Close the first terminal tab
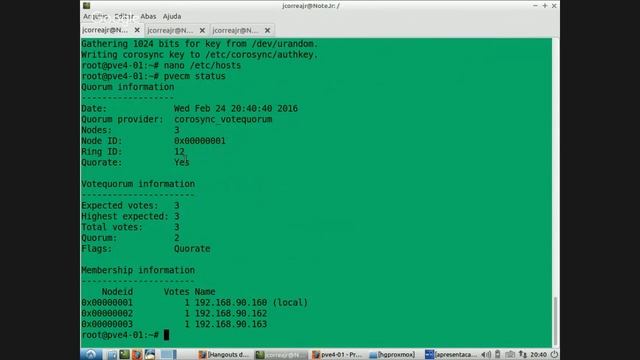 (137, 30)
